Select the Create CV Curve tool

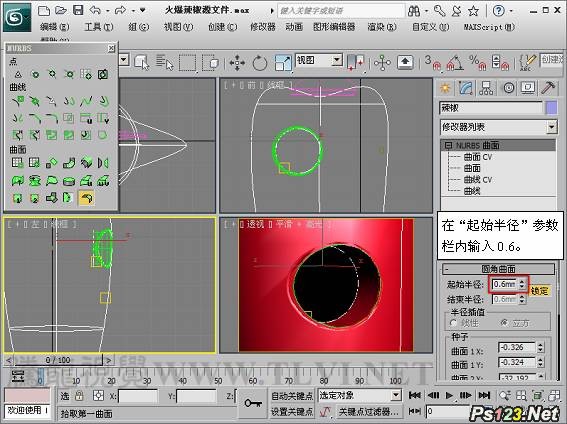click(x=18, y=101)
